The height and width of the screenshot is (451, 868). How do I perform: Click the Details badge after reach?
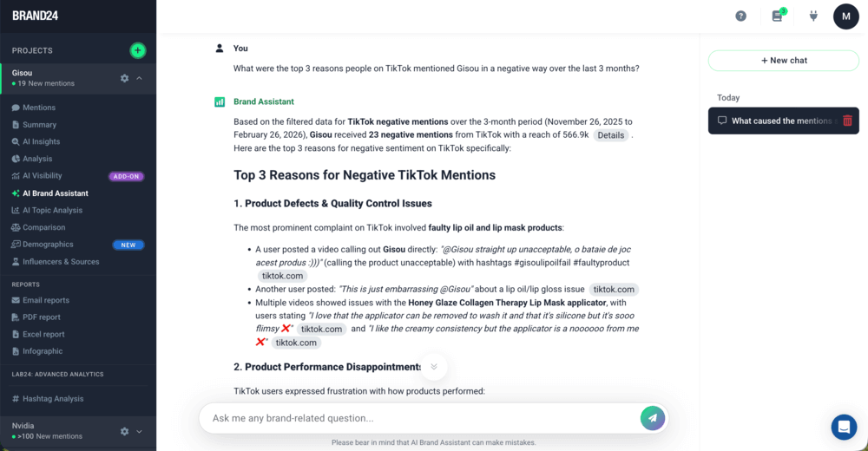(610, 135)
